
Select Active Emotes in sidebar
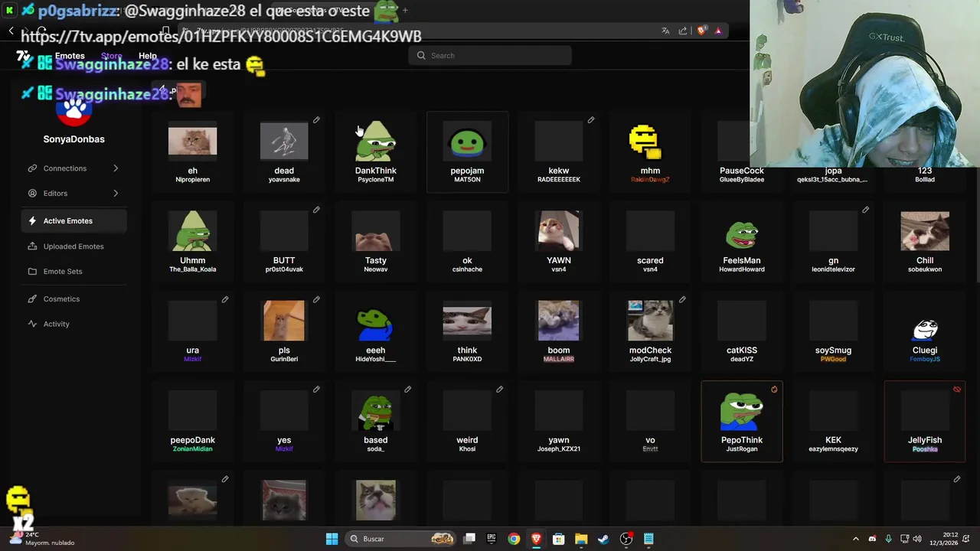pyautogui.click(x=74, y=221)
